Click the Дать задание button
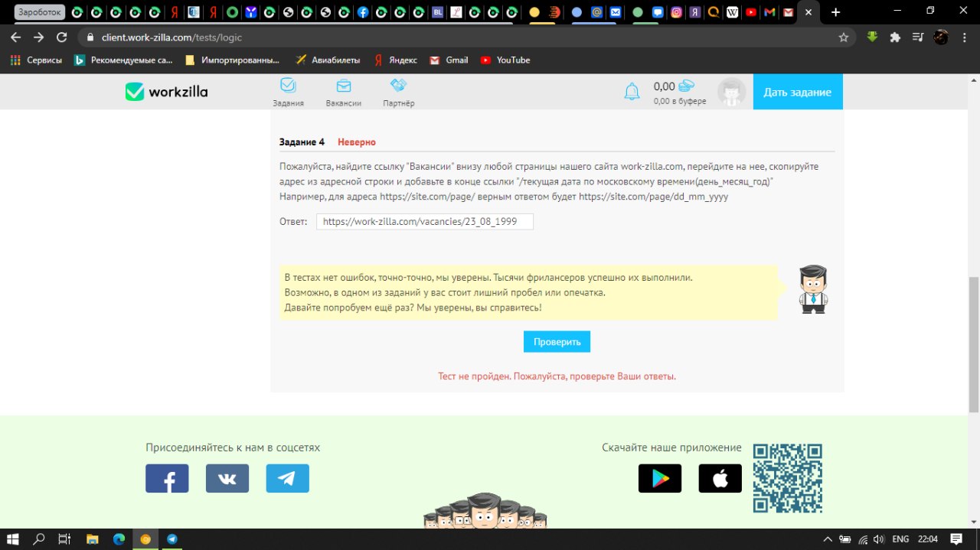Viewport: 980px width, 550px height. [798, 92]
